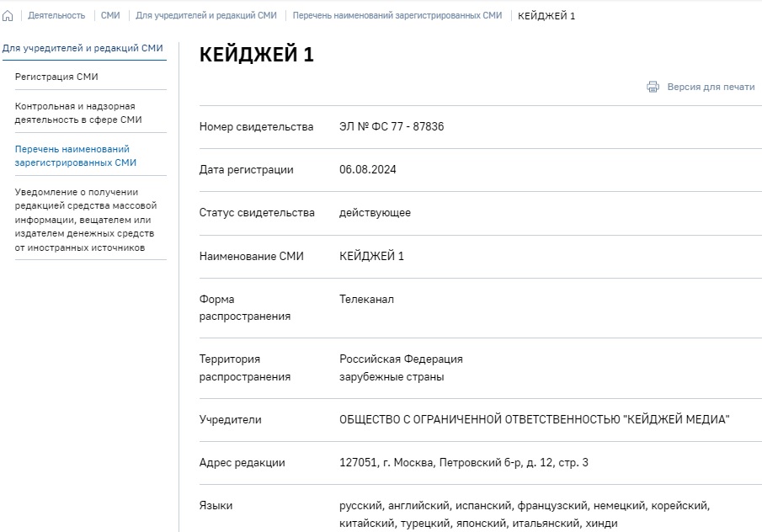Click label 'Статус свидетельства'
Screen dimensions: 762x532
coord(257,213)
